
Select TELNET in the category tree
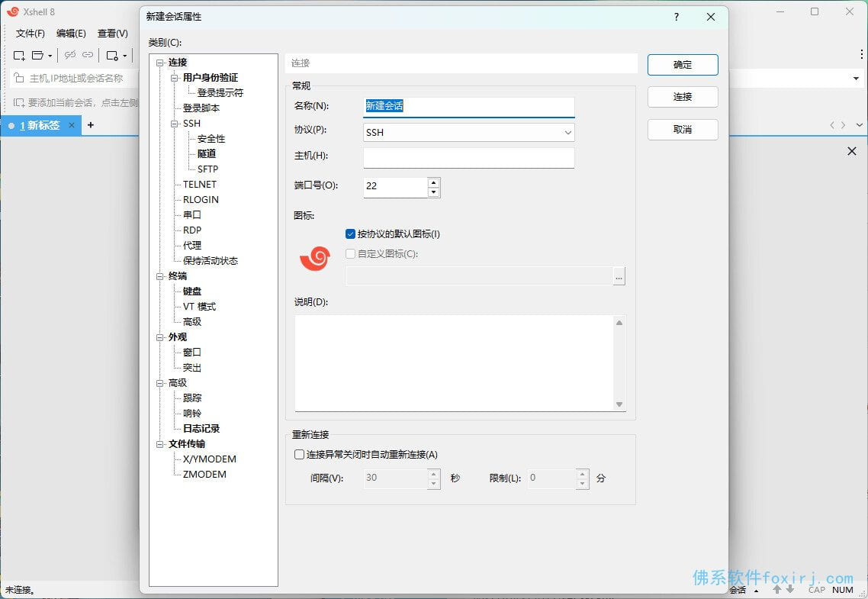(200, 185)
